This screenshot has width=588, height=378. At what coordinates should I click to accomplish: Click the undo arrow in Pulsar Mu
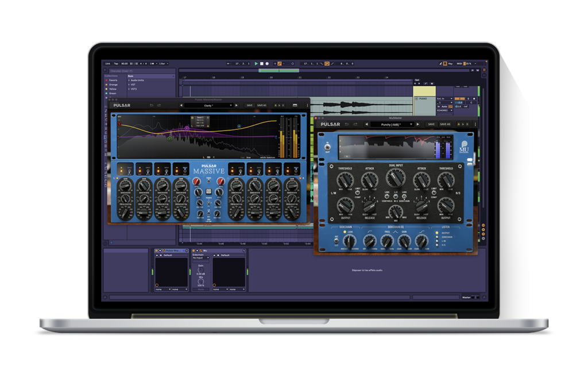(x=347, y=124)
